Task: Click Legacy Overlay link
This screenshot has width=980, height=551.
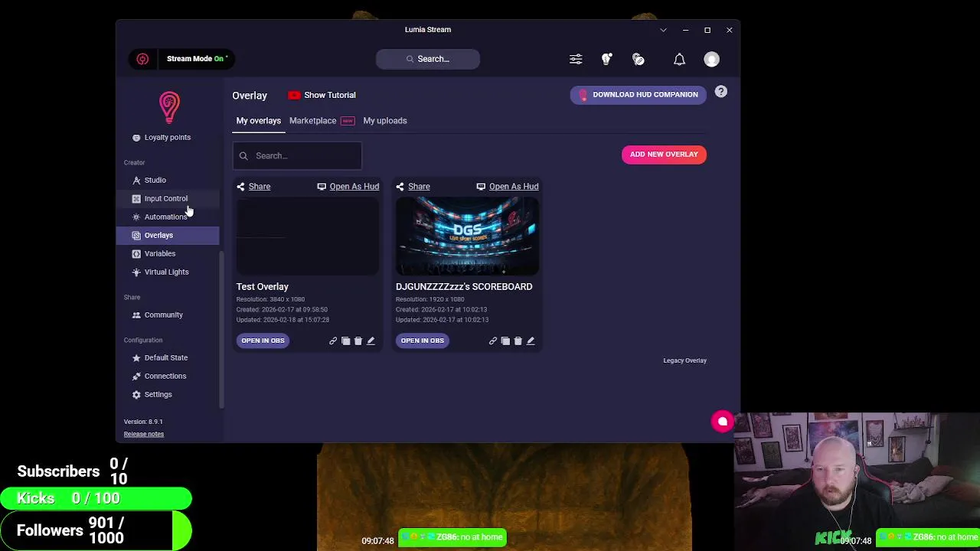Action: (x=684, y=361)
